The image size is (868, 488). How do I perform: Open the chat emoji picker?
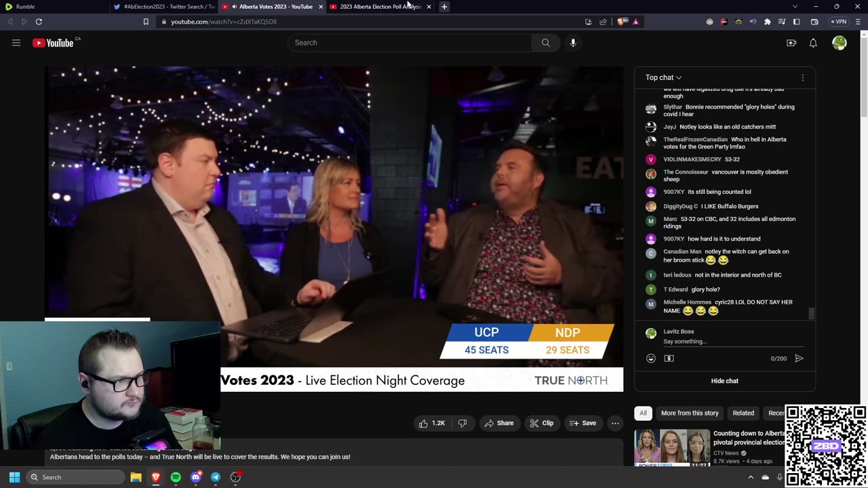click(651, 358)
